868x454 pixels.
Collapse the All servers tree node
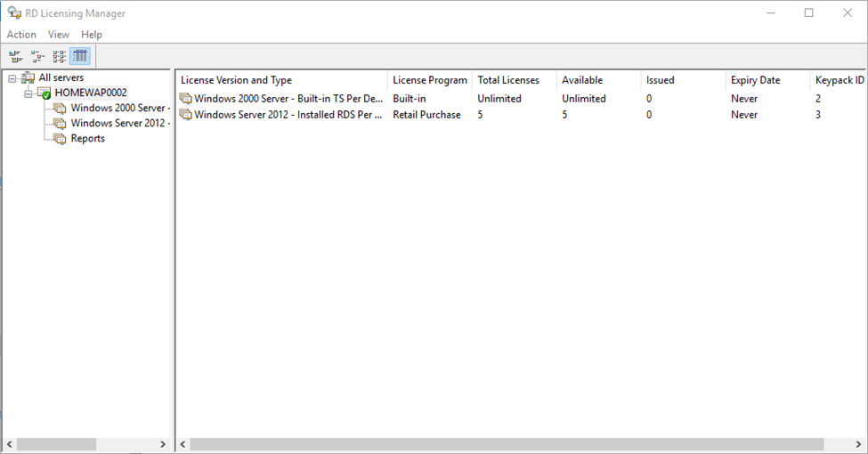[x=12, y=78]
